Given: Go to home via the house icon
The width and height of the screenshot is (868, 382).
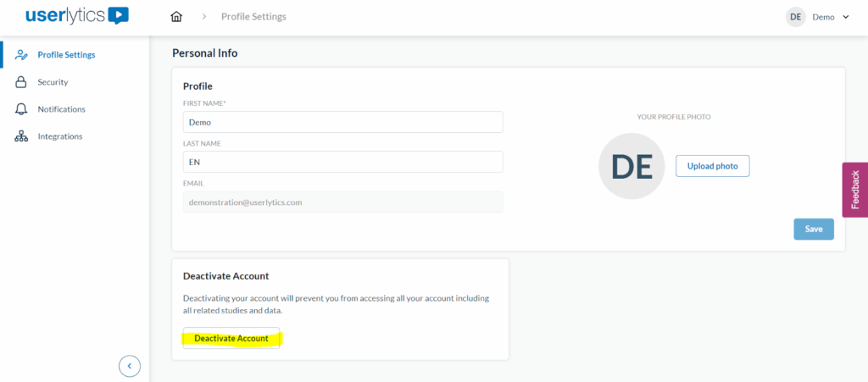Looking at the screenshot, I should (176, 17).
